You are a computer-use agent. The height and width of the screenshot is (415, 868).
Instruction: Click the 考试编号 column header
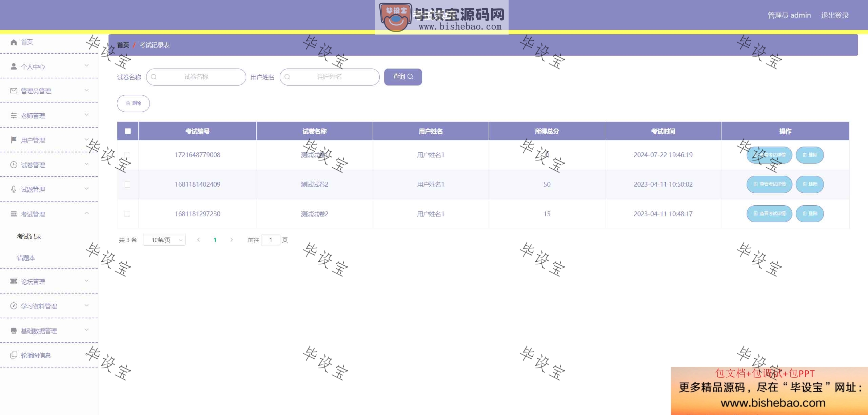197,131
